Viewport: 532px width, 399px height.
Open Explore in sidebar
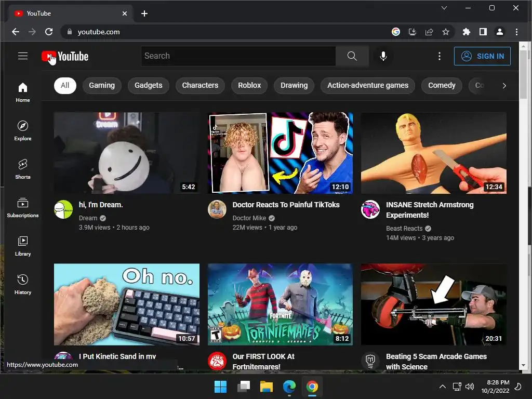23,130
